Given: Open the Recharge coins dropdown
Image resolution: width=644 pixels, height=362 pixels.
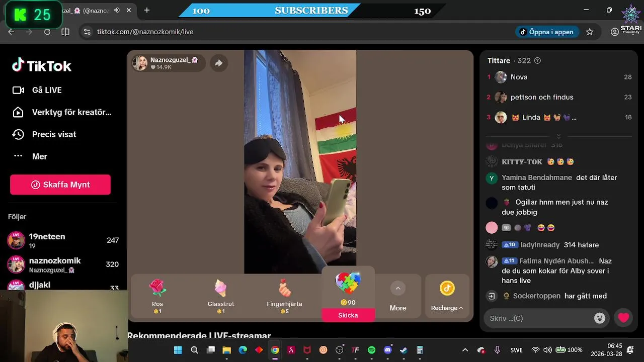Looking at the screenshot, I should point(447,296).
